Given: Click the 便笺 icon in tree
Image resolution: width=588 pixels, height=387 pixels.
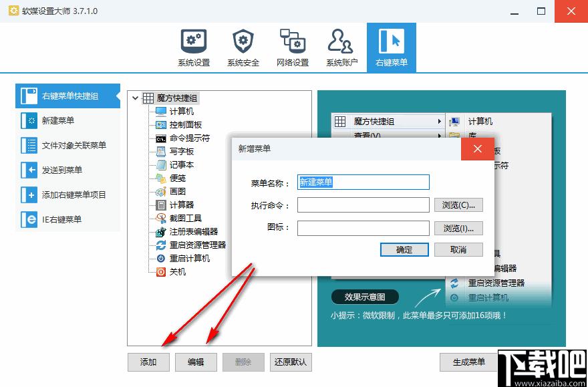Looking at the screenshot, I should pyautogui.click(x=161, y=178).
